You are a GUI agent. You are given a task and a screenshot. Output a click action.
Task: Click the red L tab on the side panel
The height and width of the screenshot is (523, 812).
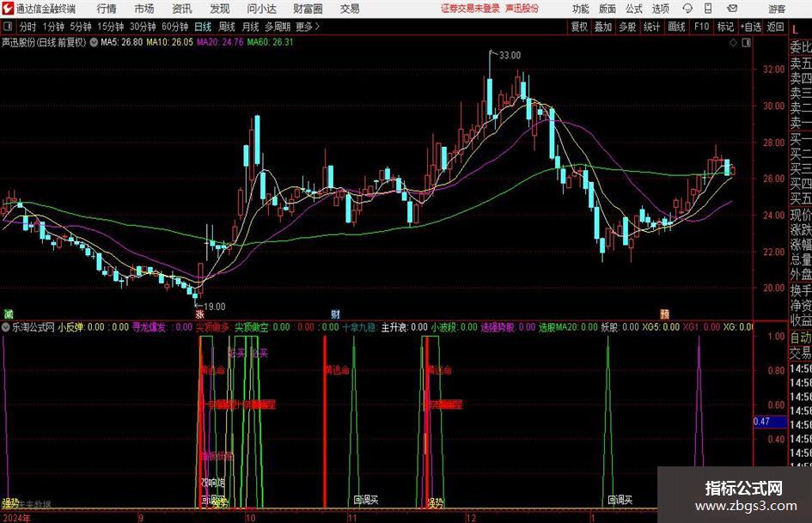tap(795, 30)
